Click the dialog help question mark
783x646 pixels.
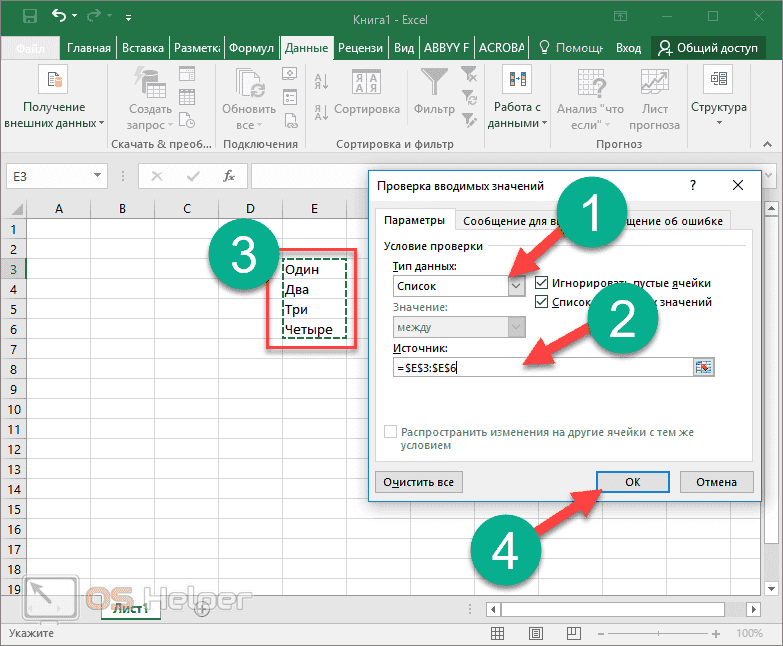[x=692, y=185]
